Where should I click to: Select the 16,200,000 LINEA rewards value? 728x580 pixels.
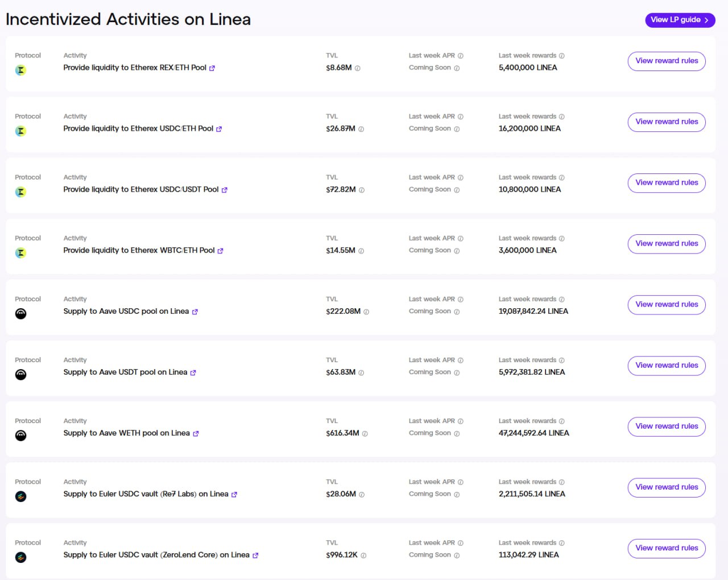point(530,129)
